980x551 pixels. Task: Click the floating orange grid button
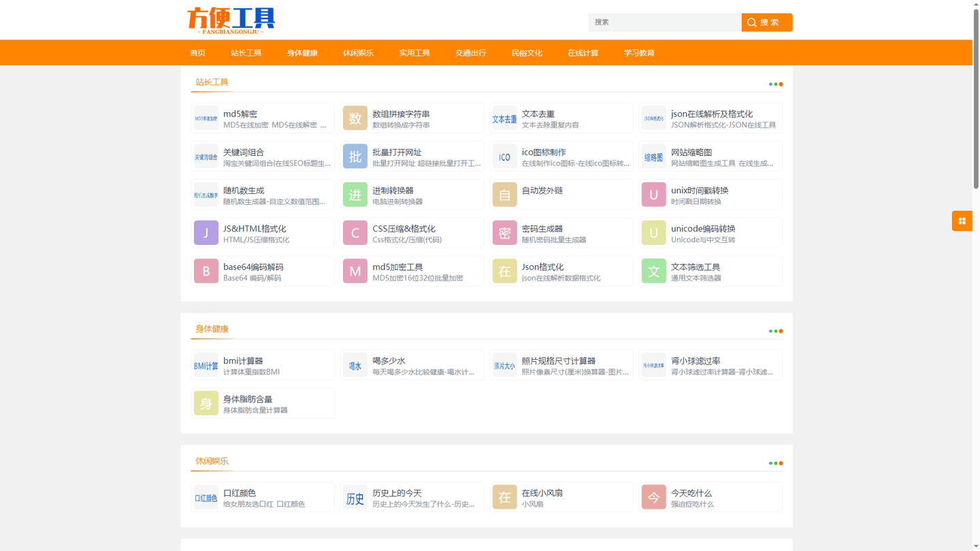(x=962, y=220)
